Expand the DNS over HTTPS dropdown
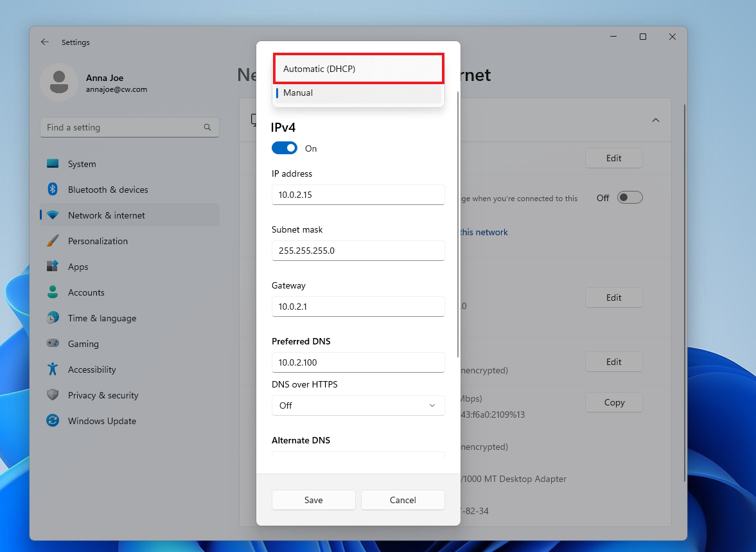This screenshot has width=756, height=552. pyautogui.click(x=358, y=405)
